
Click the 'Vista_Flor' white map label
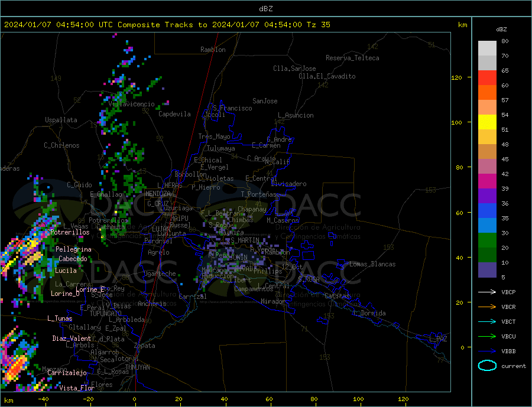coord(77,388)
